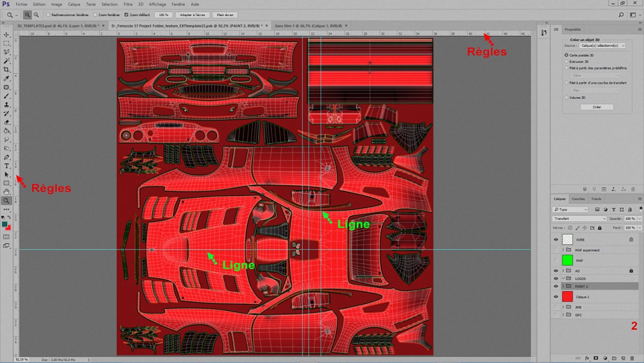Select the Move tool

pyautogui.click(x=6, y=34)
